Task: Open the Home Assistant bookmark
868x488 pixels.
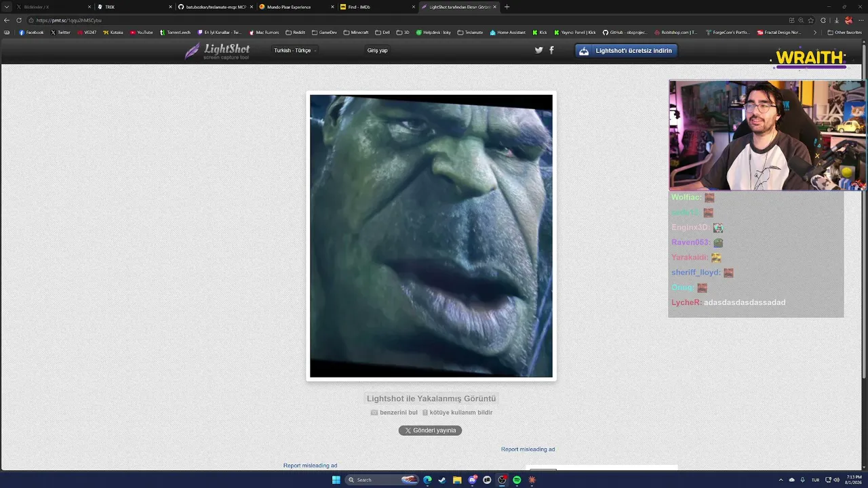Action: tap(508, 33)
